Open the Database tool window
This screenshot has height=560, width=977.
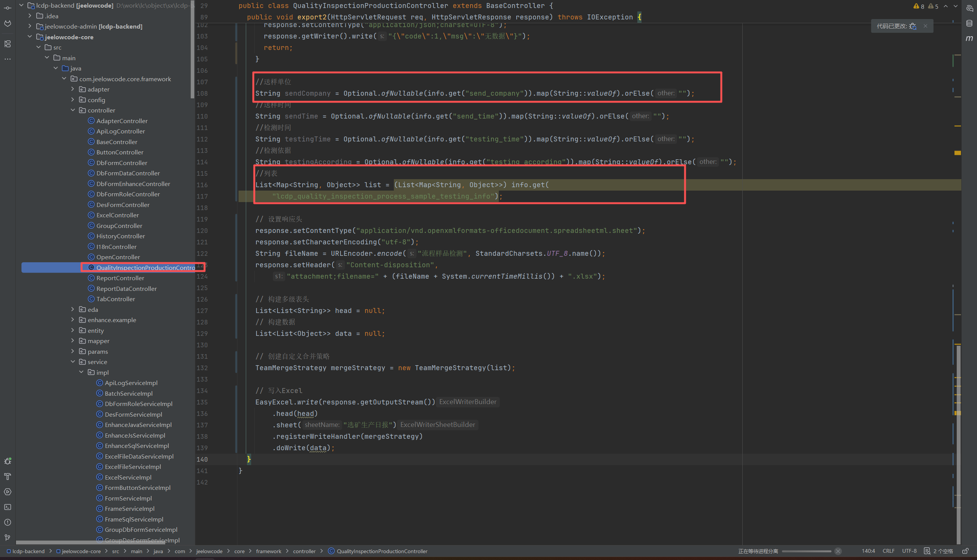click(x=969, y=24)
